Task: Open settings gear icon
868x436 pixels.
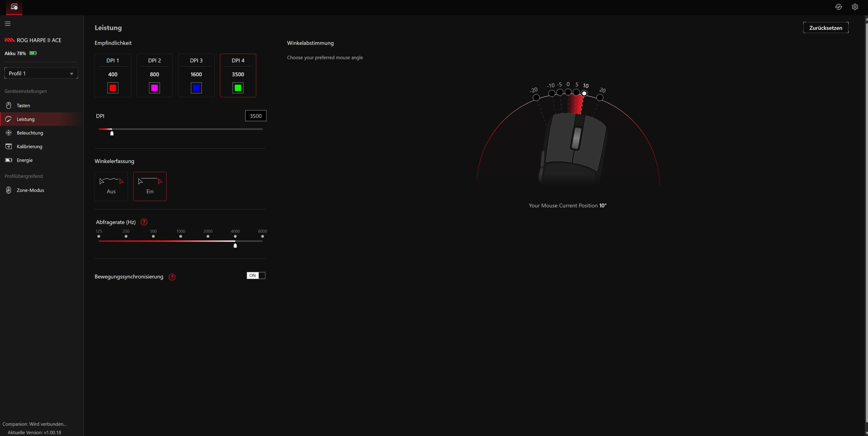Action: (x=855, y=7)
